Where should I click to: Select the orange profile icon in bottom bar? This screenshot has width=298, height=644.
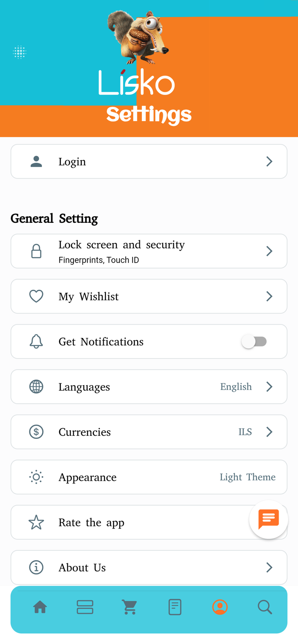220,607
